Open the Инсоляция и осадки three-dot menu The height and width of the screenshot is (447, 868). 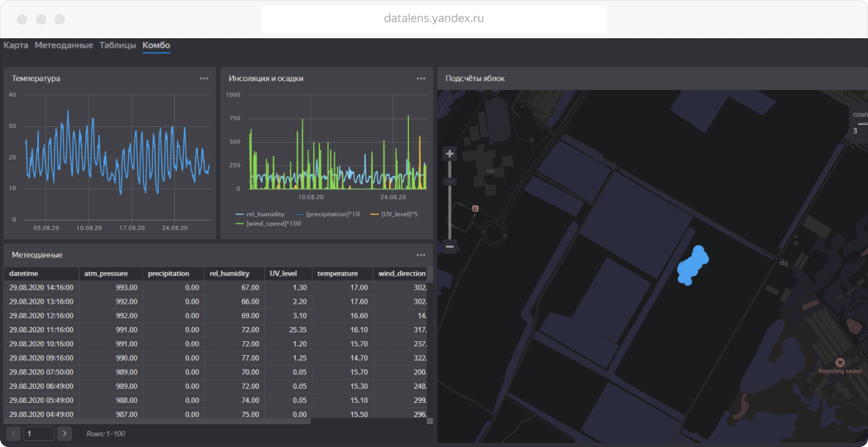[421, 79]
